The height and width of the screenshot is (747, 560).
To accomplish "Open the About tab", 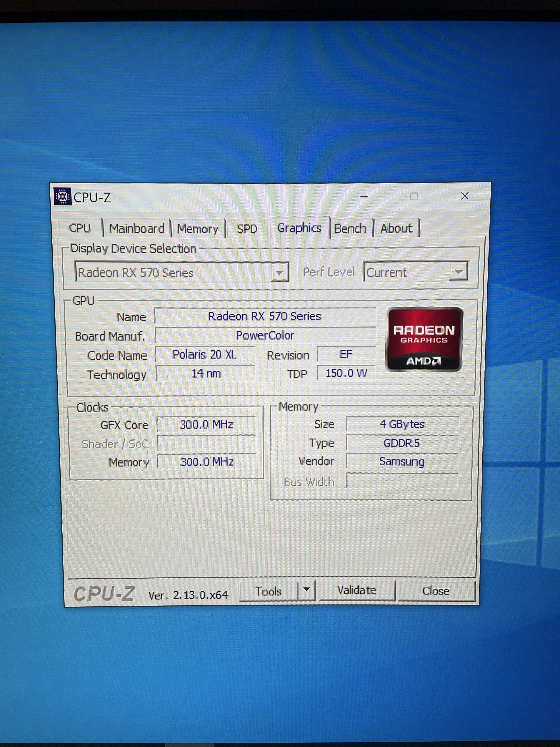I will coord(396,228).
